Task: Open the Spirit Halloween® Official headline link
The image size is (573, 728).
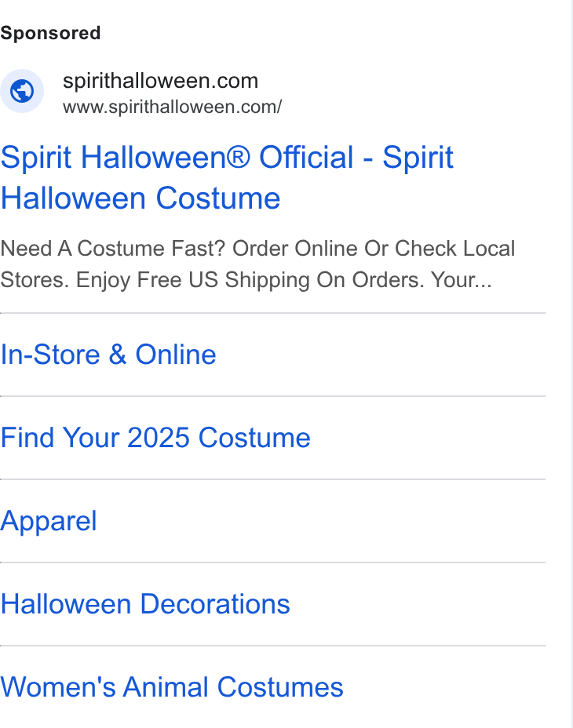Action: tap(227, 177)
